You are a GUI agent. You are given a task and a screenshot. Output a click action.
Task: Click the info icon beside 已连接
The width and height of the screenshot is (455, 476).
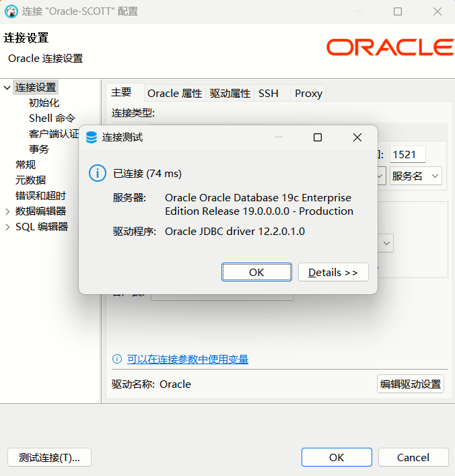click(98, 173)
